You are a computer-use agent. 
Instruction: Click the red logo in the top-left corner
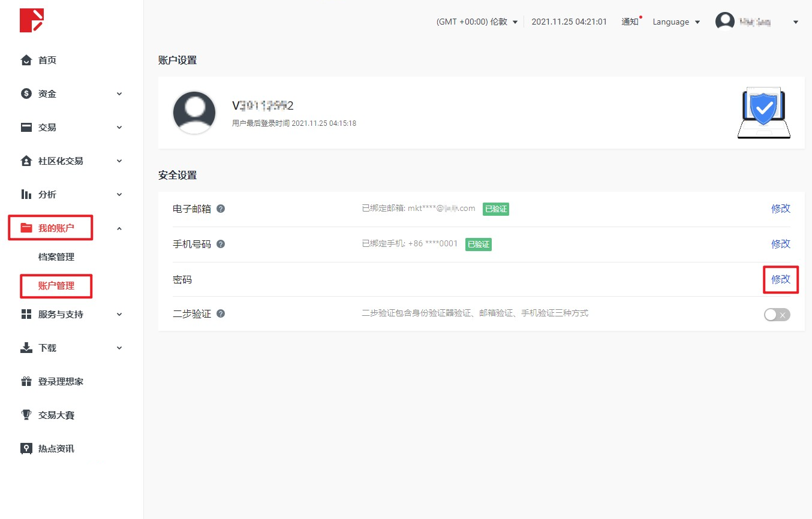[31, 20]
